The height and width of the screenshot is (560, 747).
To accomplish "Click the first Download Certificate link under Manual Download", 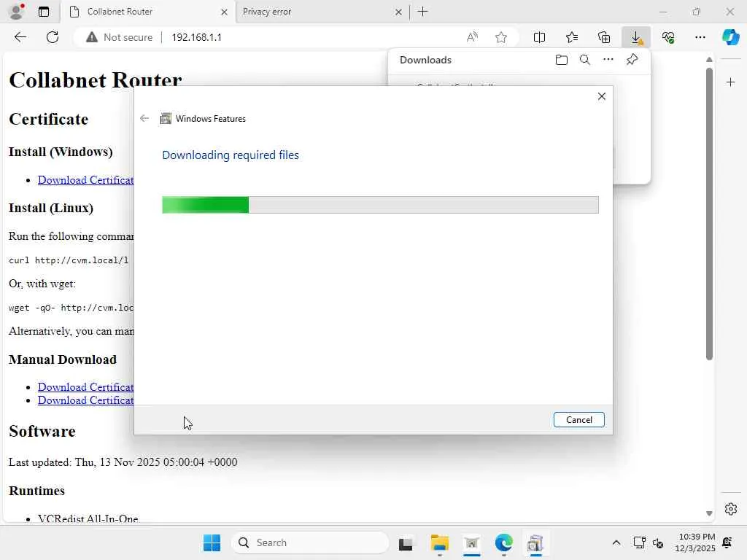I will tap(86, 387).
